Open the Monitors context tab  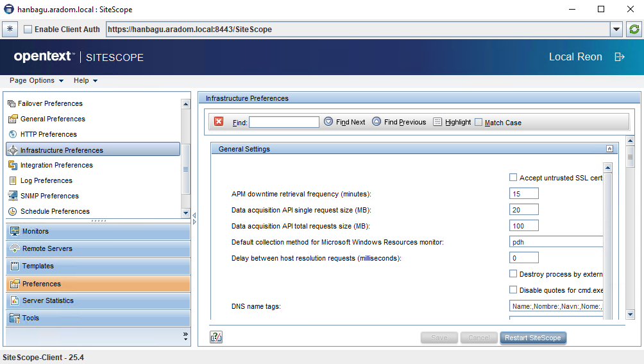(x=98, y=231)
